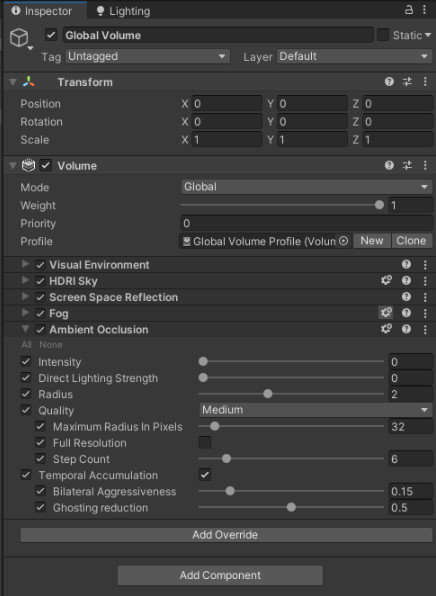Viewport: 436px width, 596px height.
Task: Open Screen Space Reflection three-dot menu
Action: click(x=425, y=297)
